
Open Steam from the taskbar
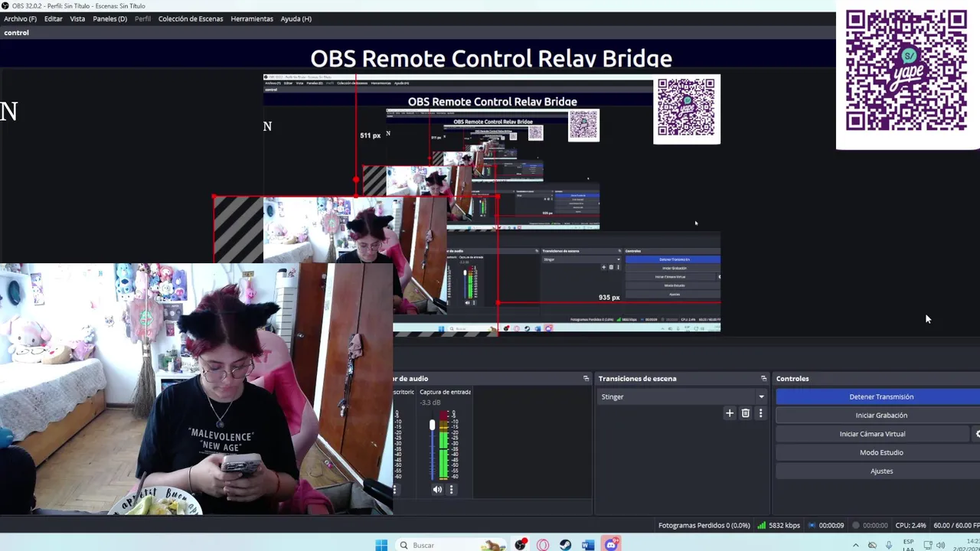(x=565, y=545)
